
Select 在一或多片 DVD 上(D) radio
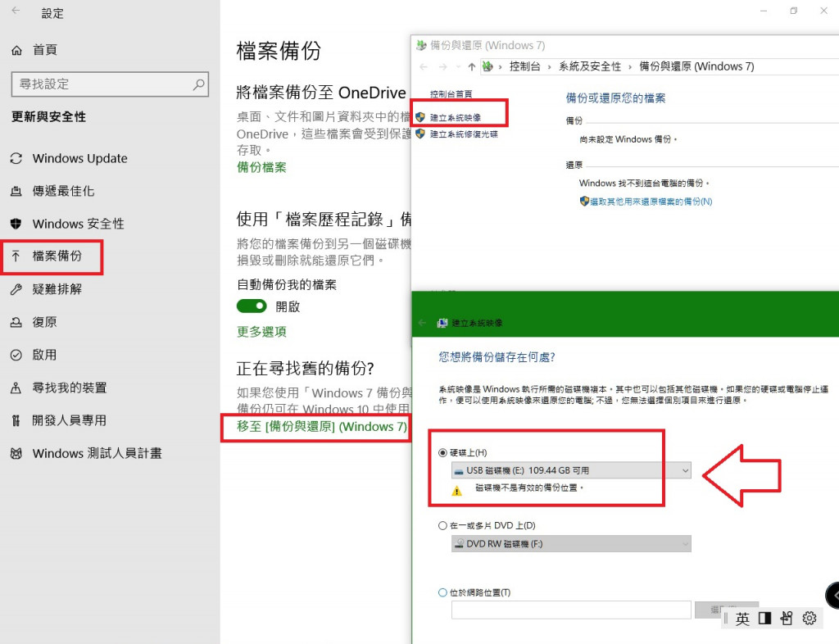[x=442, y=526]
